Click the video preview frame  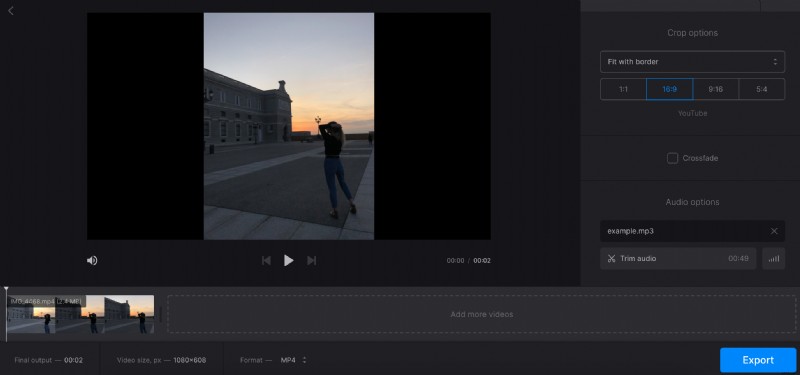point(289,126)
